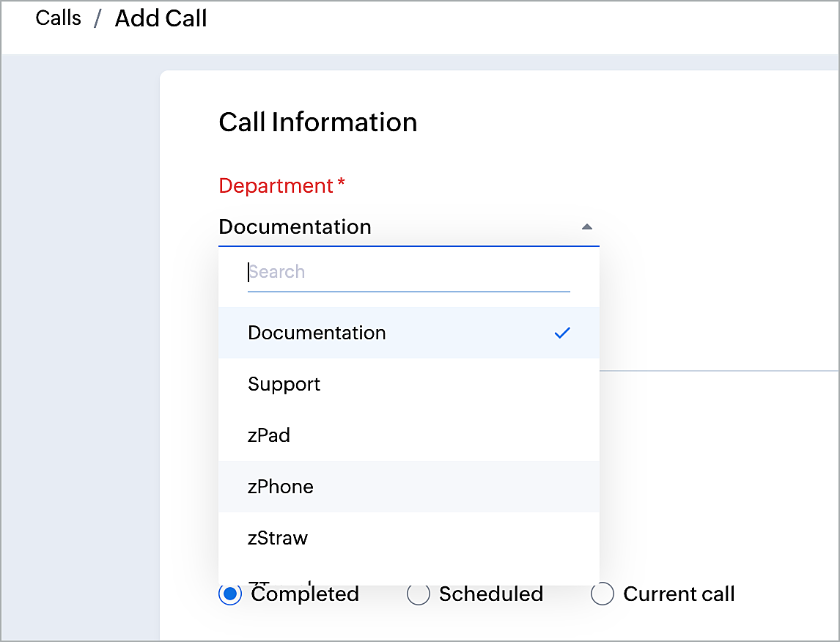This screenshot has width=840, height=642.
Task: Select zPhone from the dropdown
Action: [x=281, y=487]
